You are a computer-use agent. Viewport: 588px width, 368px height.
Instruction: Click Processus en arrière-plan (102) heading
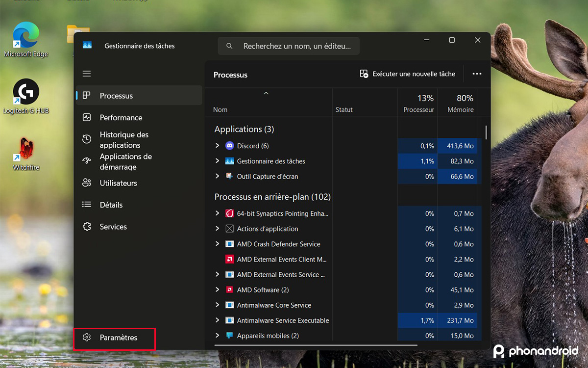point(272,197)
